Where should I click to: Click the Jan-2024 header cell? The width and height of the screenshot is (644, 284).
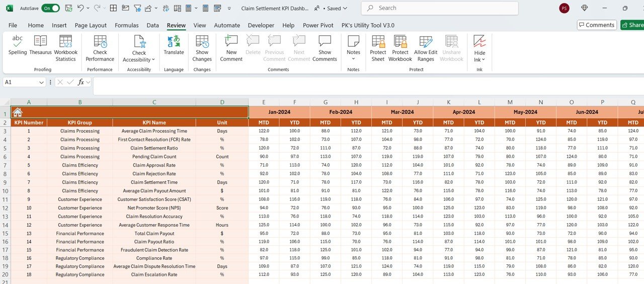(279, 112)
